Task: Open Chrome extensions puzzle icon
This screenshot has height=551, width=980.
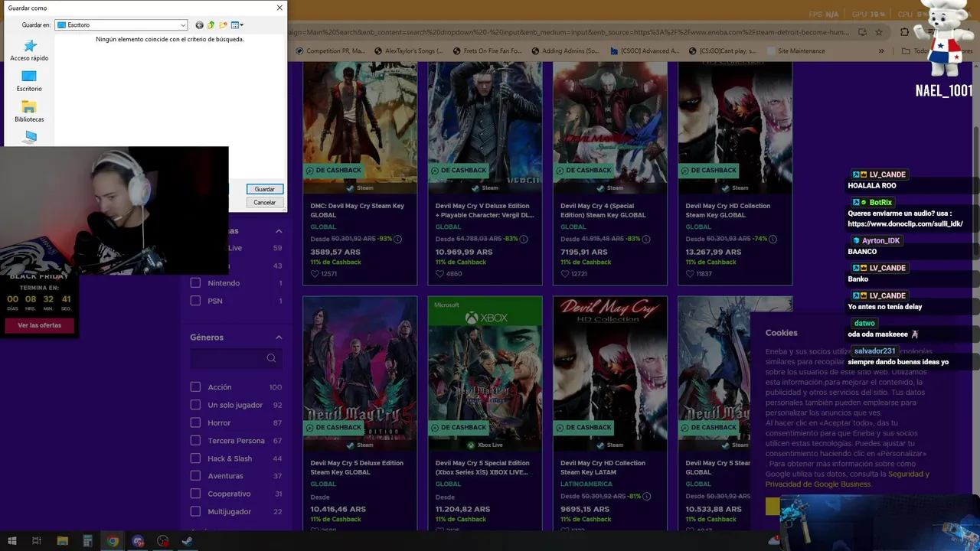Action: (904, 32)
